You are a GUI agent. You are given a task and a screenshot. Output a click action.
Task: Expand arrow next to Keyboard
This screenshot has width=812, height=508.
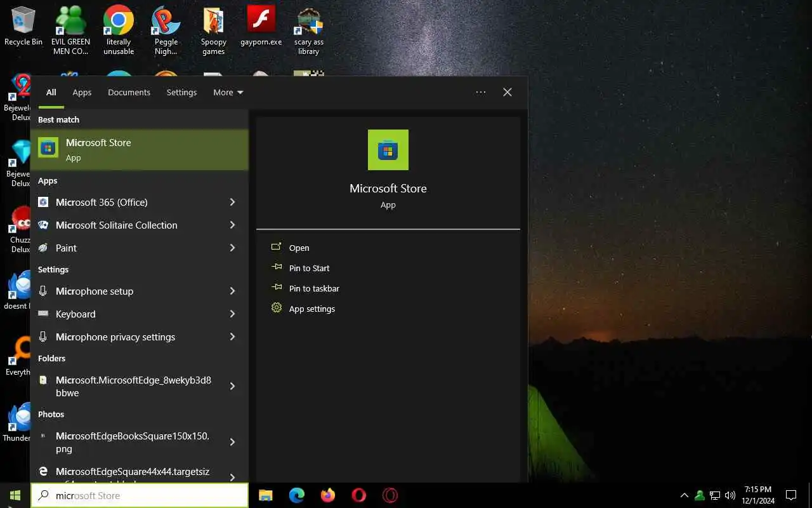tap(233, 314)
